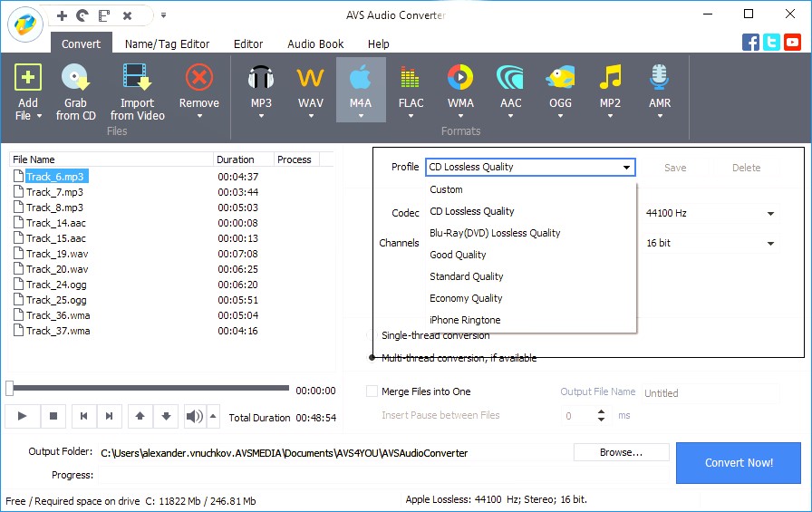
Task: Click quick access plus icon
Action: tap(62, 15)
